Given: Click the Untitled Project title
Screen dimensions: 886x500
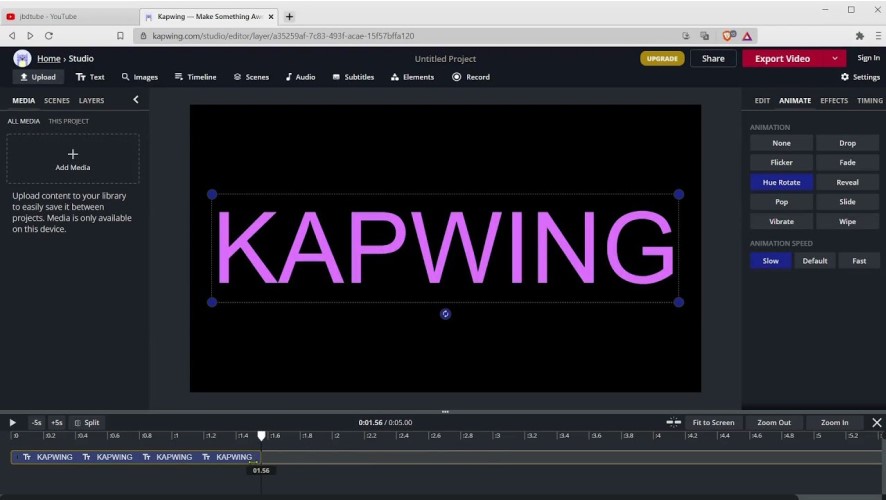Looking at the screenshot, I should tap(445, 59).
